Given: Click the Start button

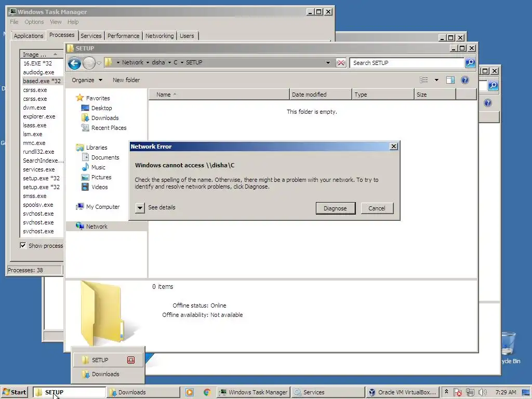Looking at the screenshot, I should click(14, 392).
